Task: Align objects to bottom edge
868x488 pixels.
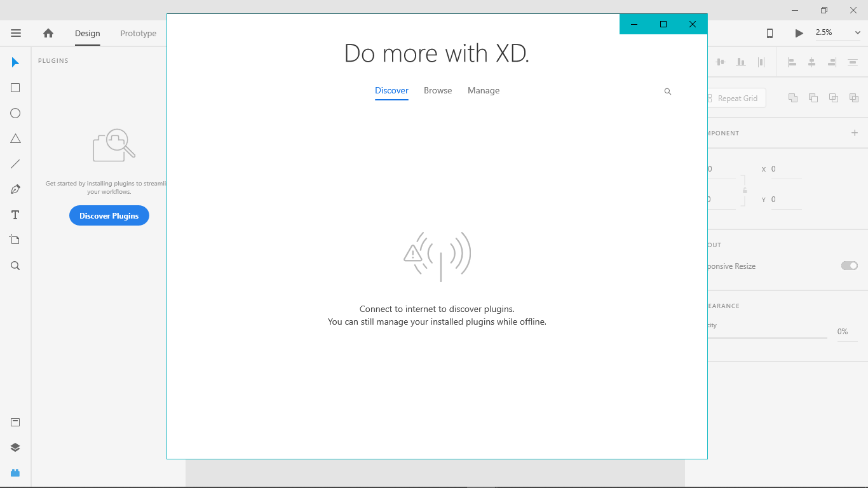Action: tap(741, 62)
